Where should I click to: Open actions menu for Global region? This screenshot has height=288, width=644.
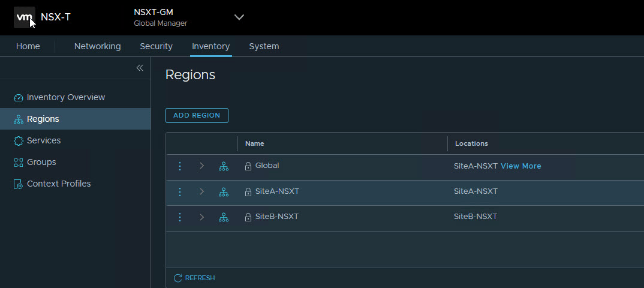(x=179, y=166)
